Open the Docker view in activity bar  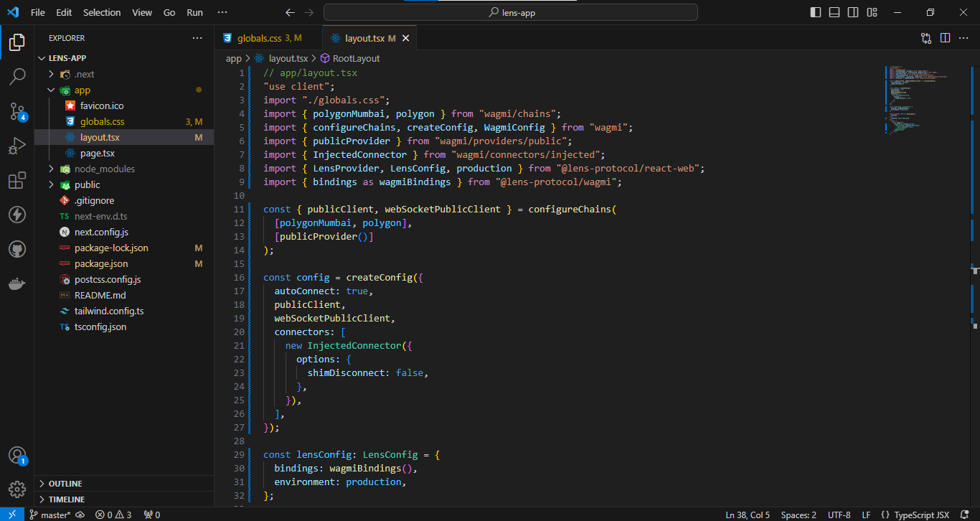17,283
